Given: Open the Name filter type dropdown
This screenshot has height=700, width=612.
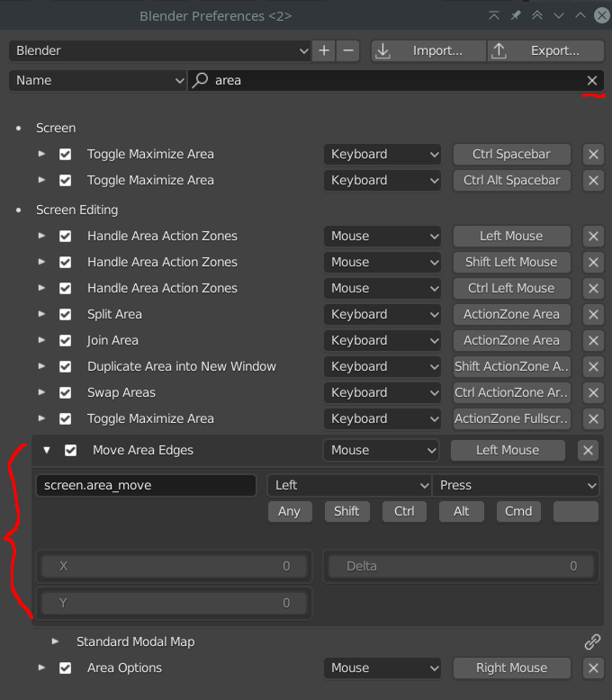Looking at the screenshot, I should click(x=97, y=80).
